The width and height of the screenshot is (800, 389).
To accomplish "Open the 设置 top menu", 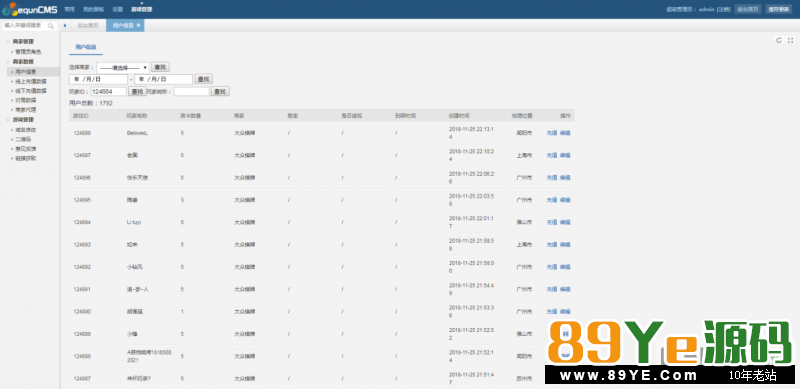I will (x=117, y=9).
